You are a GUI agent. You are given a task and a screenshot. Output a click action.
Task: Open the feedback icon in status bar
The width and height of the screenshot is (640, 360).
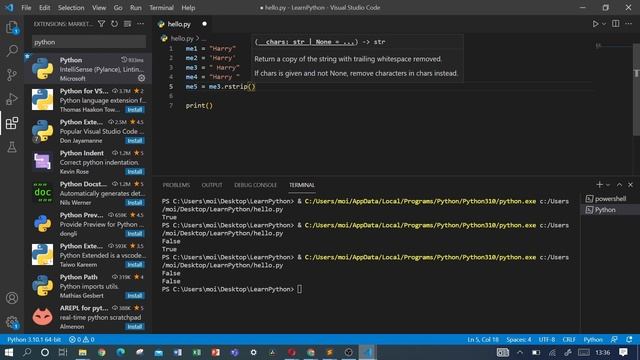click(x=614, y=340)
